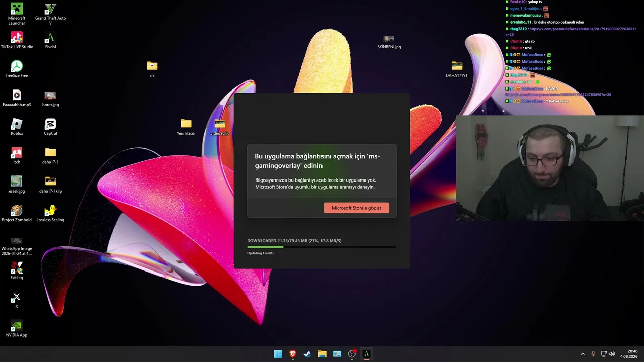The width and height of the screenshot is (644, 362).
Task: Select the itch desktop icon
Action: [x=17, y=155]
